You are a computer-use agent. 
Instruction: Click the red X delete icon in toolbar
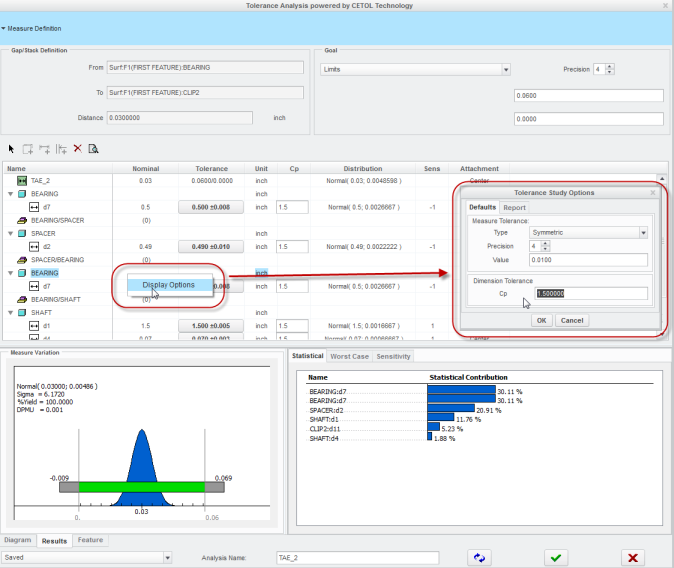pyautogui.click(x=77, y=149)
